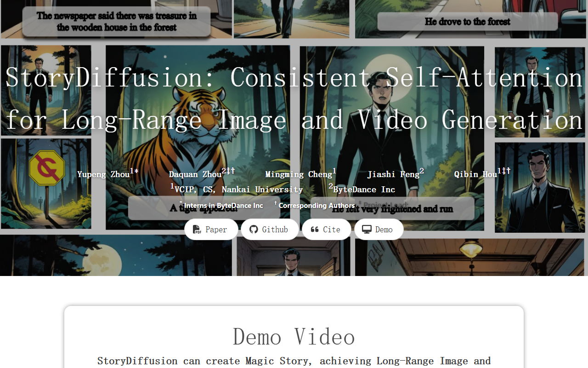Open author link Yupeng Zhou
The width and height of the screenshot is (588, 368).
pyautogui.click(x=103, y=174)
